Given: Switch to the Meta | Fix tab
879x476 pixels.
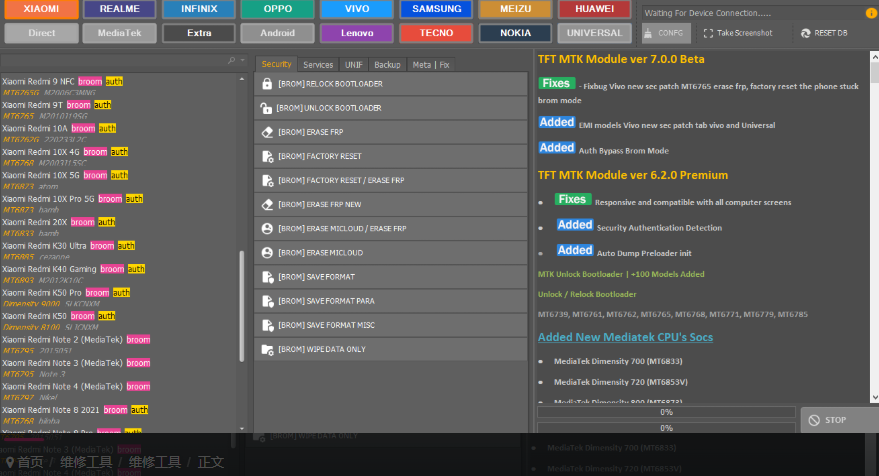Looking at the screenshot, I should [431, 64].
